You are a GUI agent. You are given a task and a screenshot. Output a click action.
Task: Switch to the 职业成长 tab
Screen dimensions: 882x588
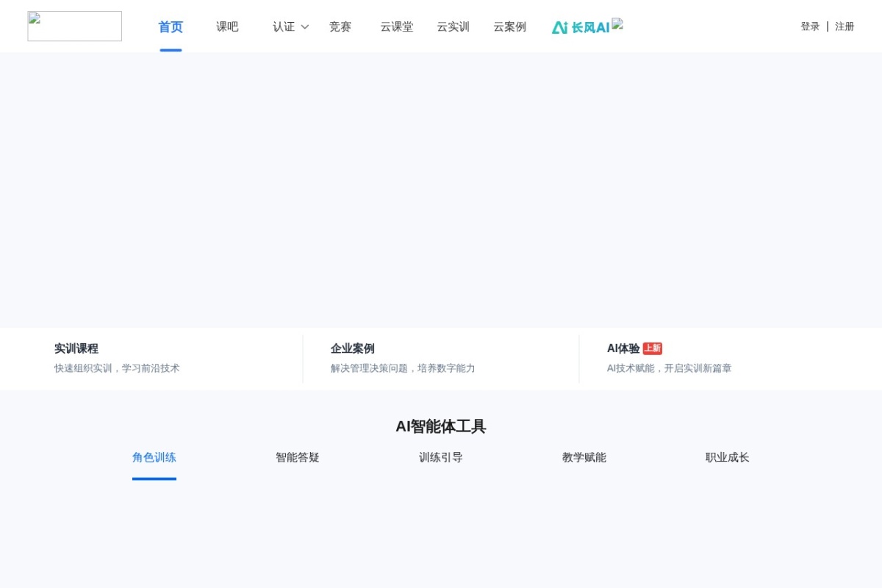click(x=728, y=457)
